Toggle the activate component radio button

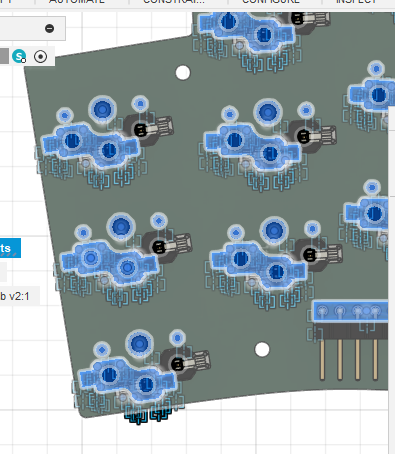[x=41, y=57]
